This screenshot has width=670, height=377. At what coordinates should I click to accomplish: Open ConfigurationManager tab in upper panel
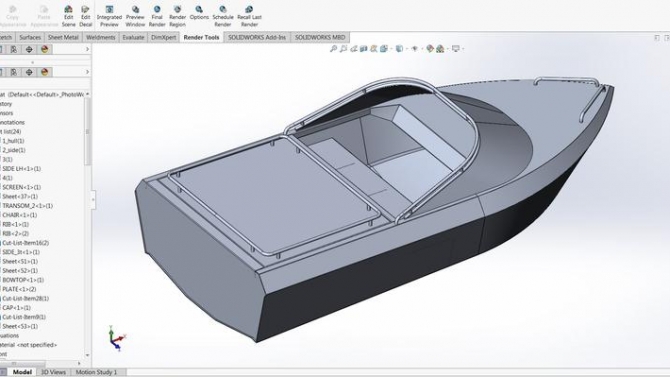pos(14,49)
